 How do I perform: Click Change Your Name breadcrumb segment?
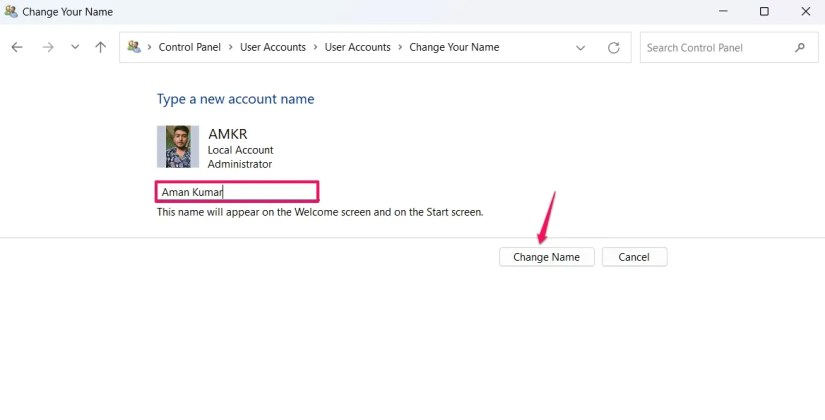tap(454, 47)
